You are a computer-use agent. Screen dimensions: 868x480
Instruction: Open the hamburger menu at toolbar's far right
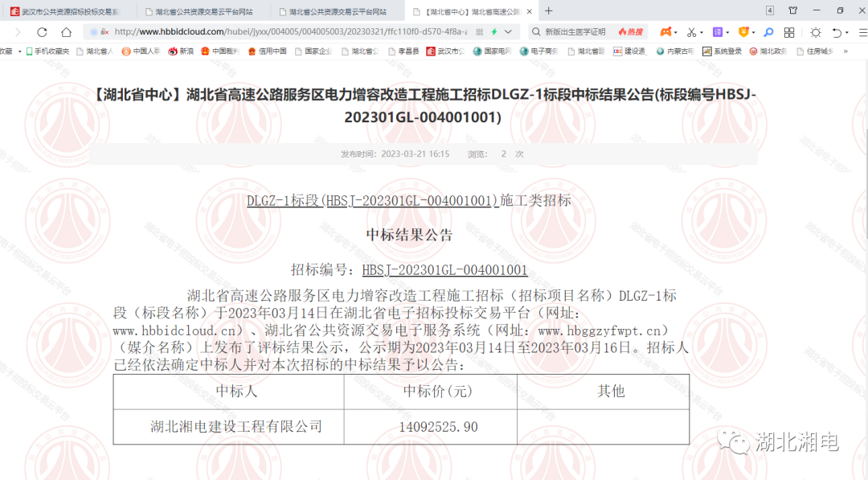click(x=862, y=32)
